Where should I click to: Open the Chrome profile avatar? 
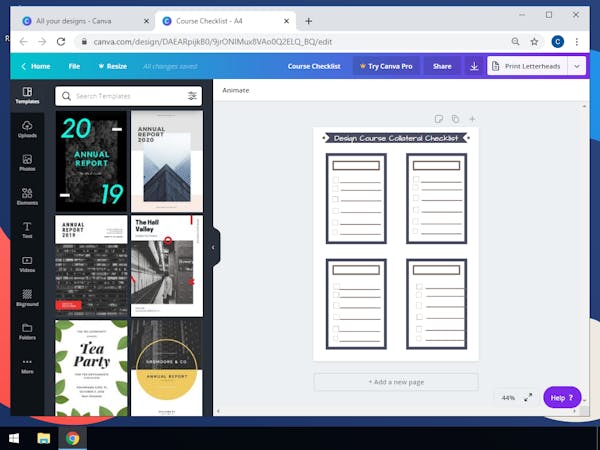[558, 42]
